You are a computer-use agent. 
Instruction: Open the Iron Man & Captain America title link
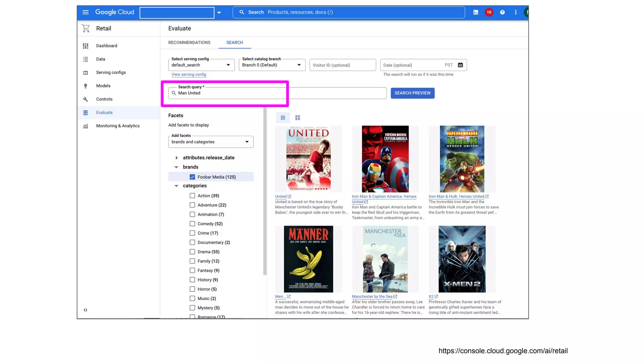coord(384,199)
